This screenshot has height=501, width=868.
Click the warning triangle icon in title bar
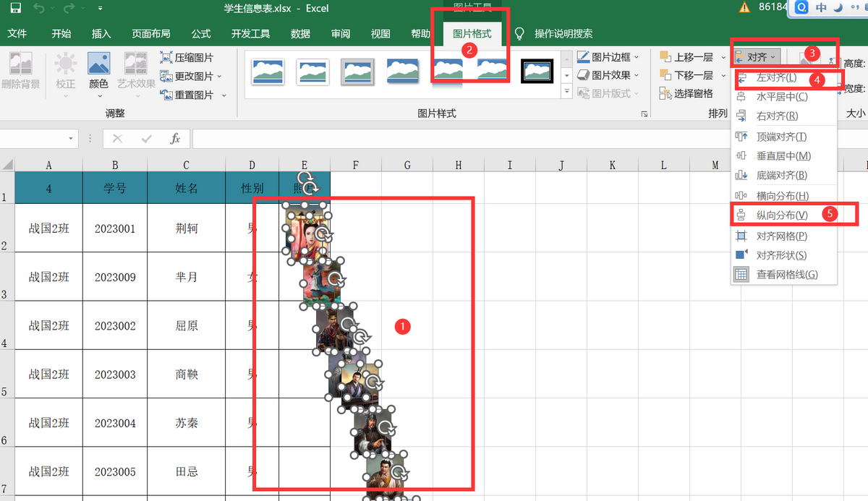pyautogui.click(x=744, y=8)
